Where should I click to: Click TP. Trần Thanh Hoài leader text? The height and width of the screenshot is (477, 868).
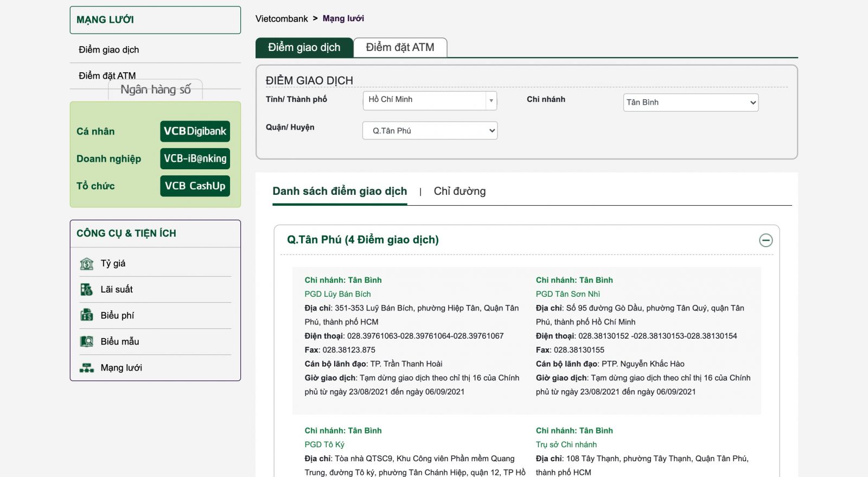pos(406,364)
